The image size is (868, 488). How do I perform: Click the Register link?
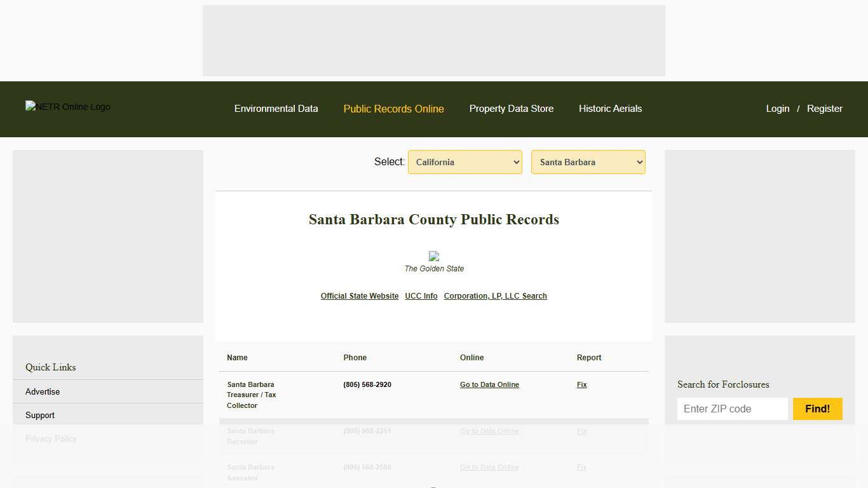tap(824, 109)
